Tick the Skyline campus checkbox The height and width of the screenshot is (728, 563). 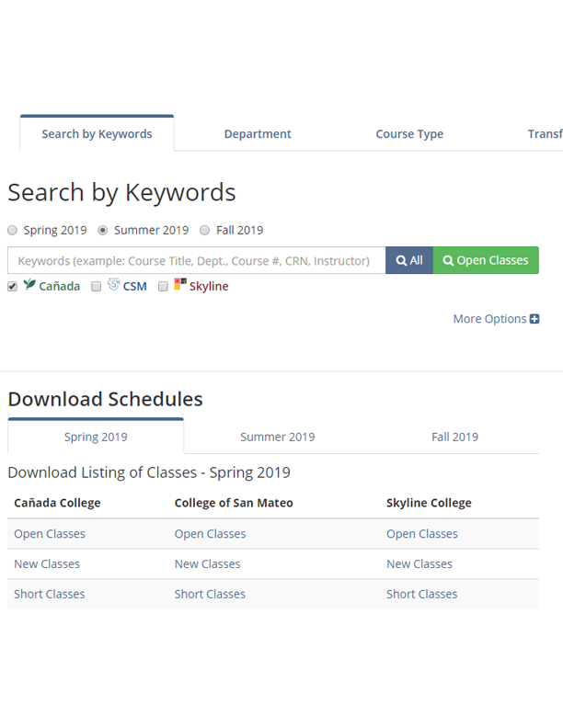163,287
